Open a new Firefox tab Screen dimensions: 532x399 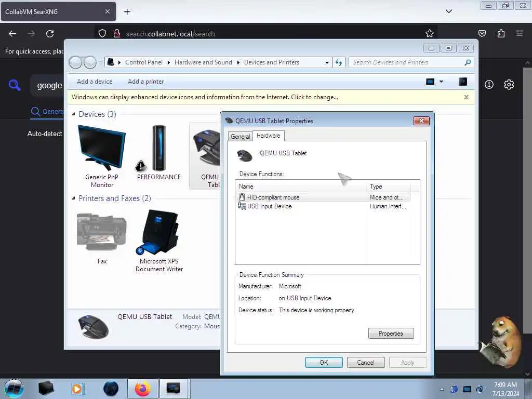pos(127,12)
